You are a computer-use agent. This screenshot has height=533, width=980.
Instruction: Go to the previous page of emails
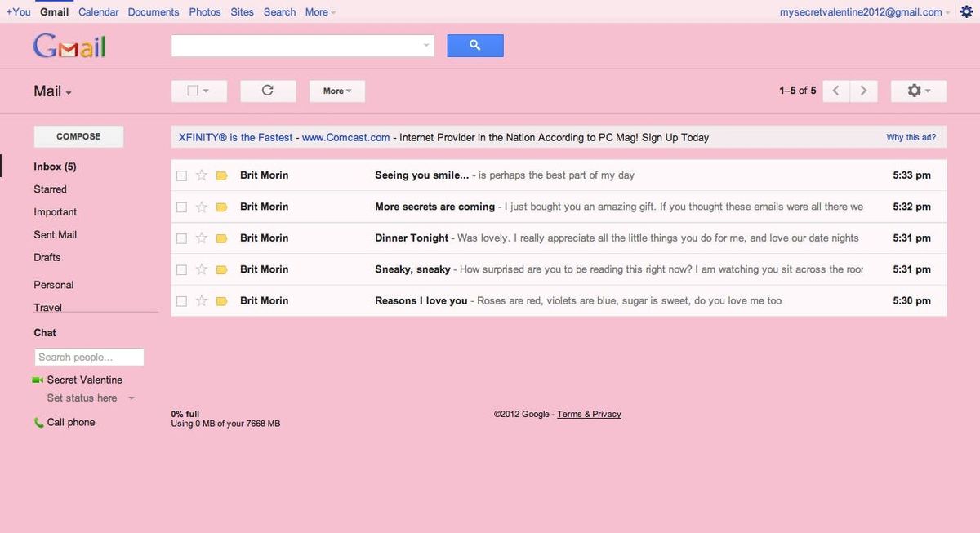pyautogui.click(x=835, y=91)
